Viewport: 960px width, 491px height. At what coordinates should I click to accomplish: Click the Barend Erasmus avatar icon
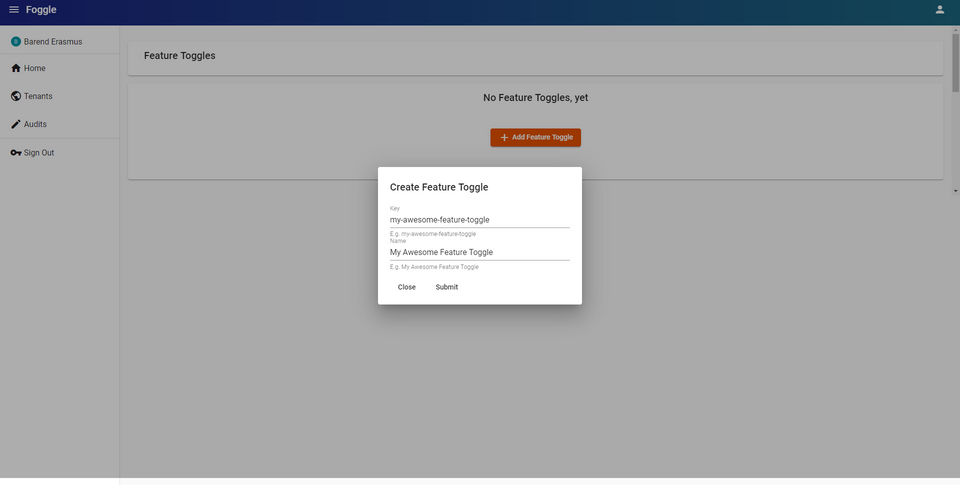pos(16,42)
